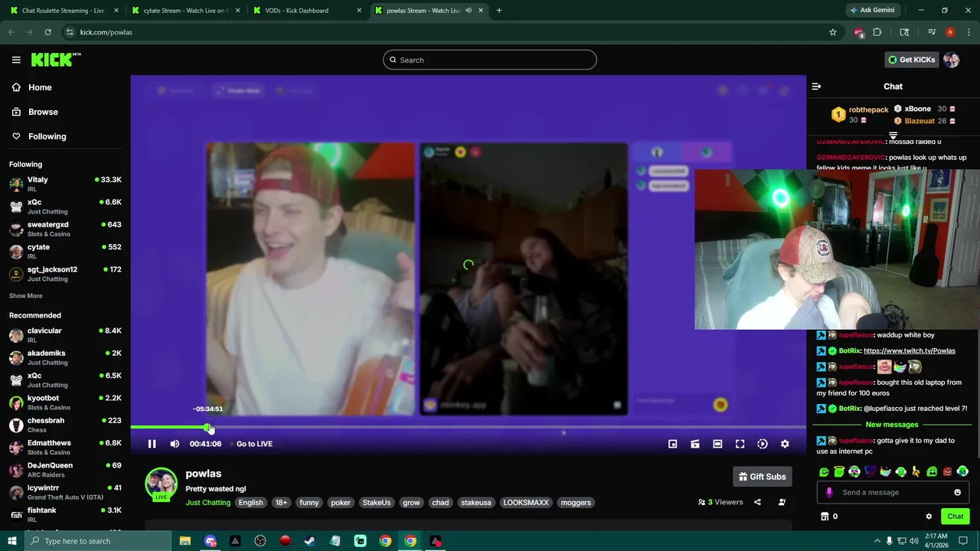Open a new browser tab
Screen dimensions: 980x551
coord(499,11)
